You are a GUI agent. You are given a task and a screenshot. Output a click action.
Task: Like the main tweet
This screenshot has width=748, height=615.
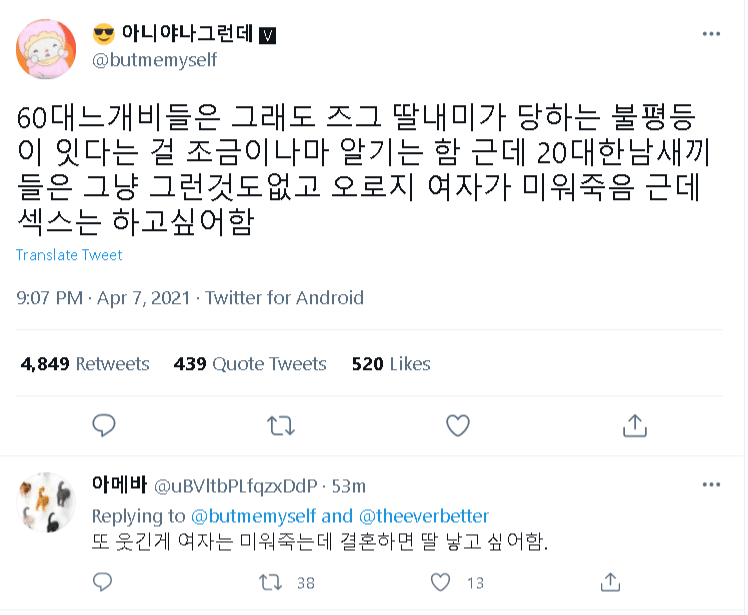pos(457,425)
